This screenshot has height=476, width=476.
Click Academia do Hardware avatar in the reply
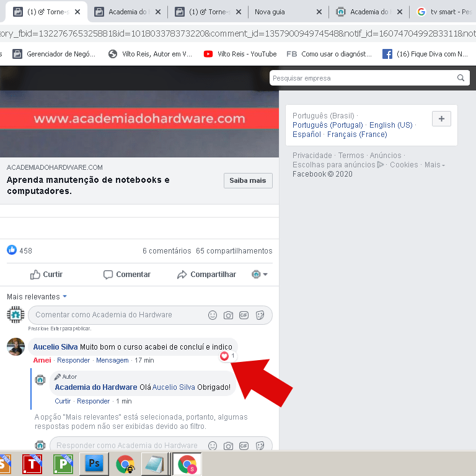point(40,380)
